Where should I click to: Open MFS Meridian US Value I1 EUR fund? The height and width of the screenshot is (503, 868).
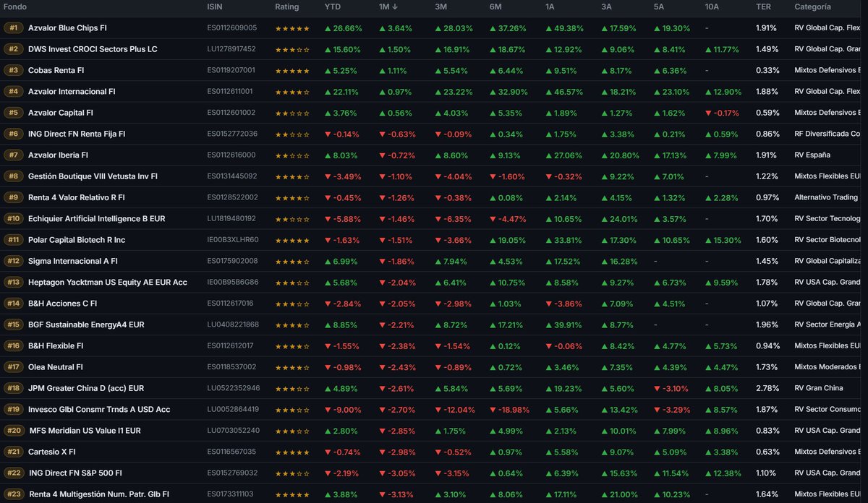coord(85,431)
